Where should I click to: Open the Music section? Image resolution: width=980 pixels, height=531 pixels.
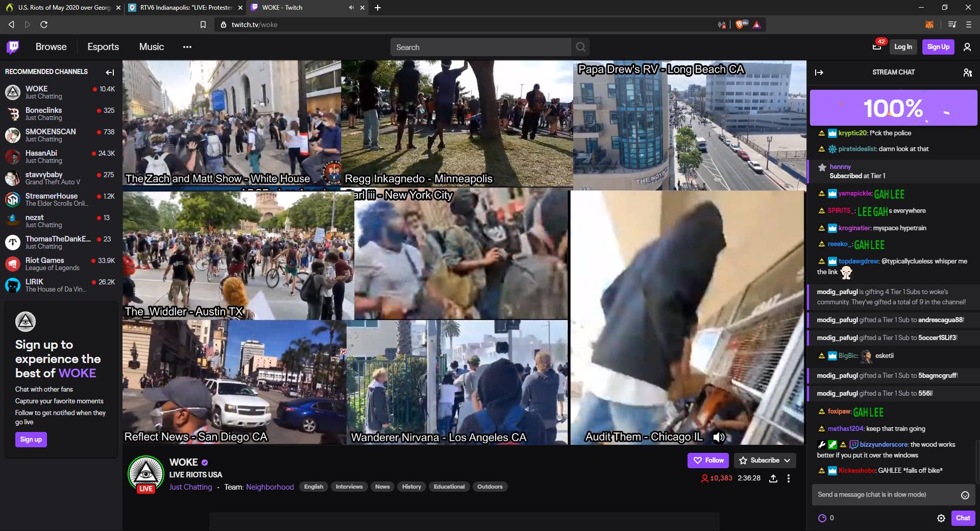[x=152, y=47]
